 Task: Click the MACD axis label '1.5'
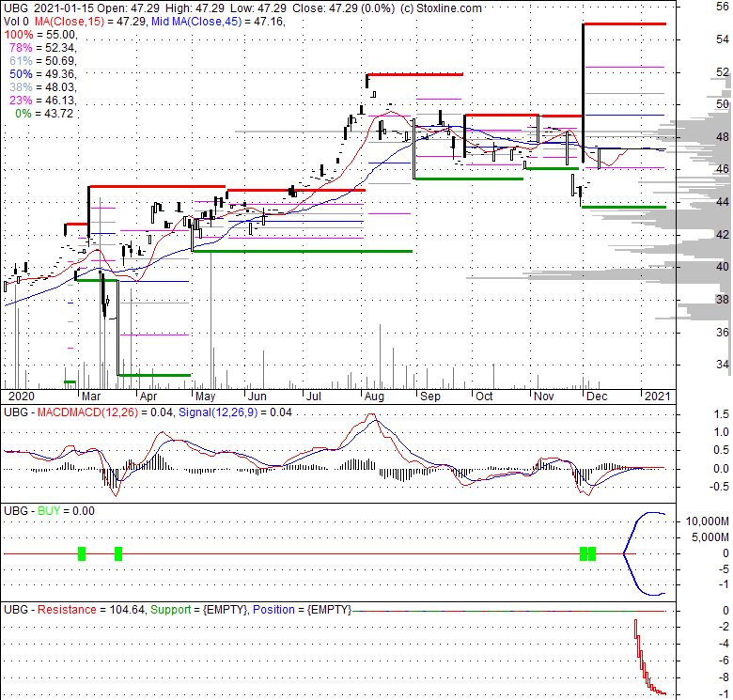pos(722,414)
